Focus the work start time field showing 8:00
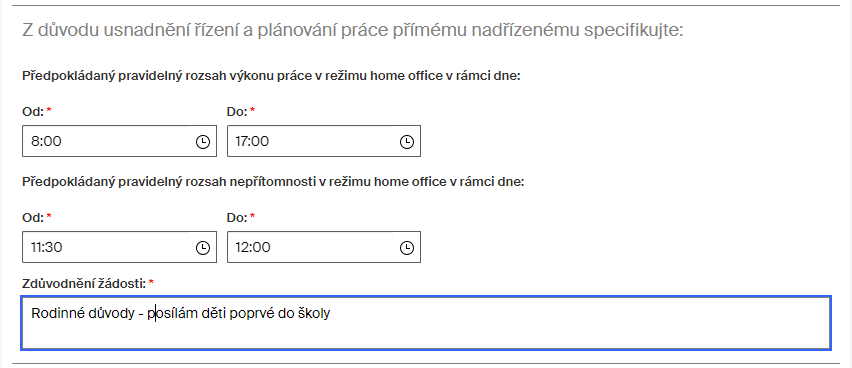This screenshot has height=368, width=852. 119,141
